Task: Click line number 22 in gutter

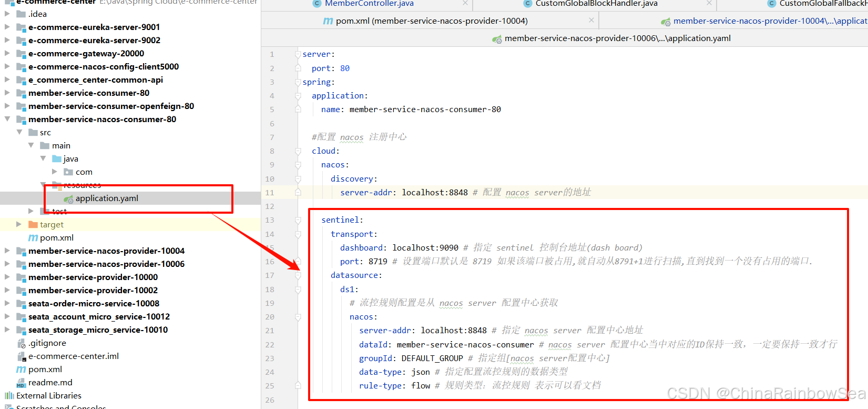Action: point(270,345)
